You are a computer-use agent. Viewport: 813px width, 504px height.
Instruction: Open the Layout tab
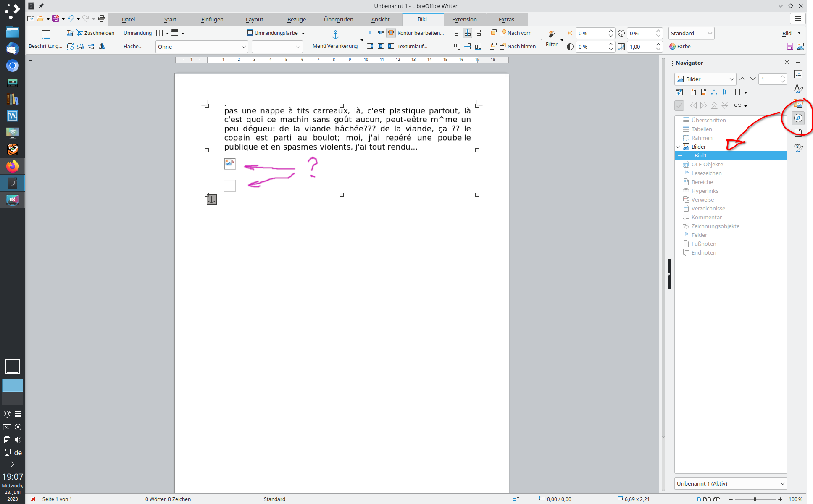254,19
